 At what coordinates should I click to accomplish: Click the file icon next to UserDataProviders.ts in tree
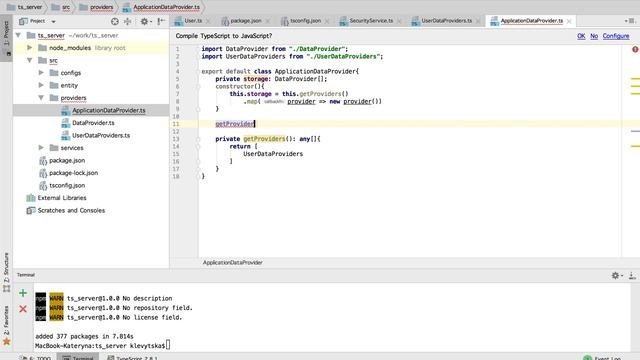65,136
